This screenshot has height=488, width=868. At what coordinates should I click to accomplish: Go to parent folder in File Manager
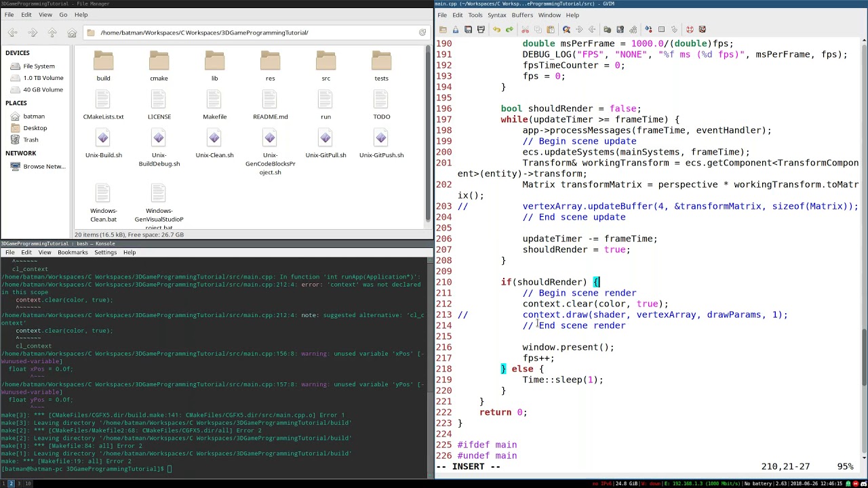tap(52, 33)
